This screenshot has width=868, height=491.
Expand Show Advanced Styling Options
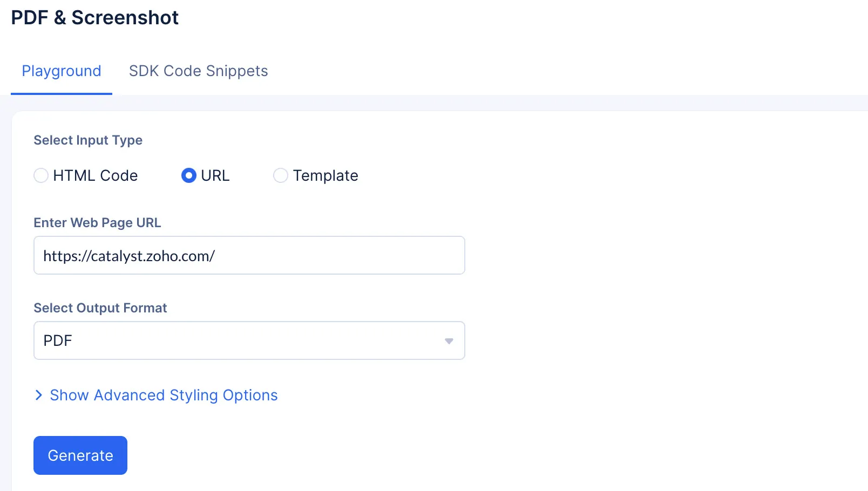164,395
